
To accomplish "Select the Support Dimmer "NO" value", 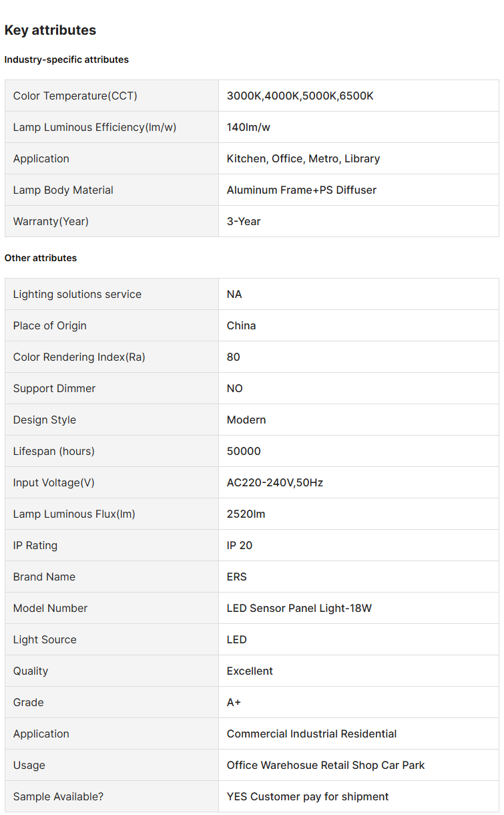I will [x=234, y=388].
